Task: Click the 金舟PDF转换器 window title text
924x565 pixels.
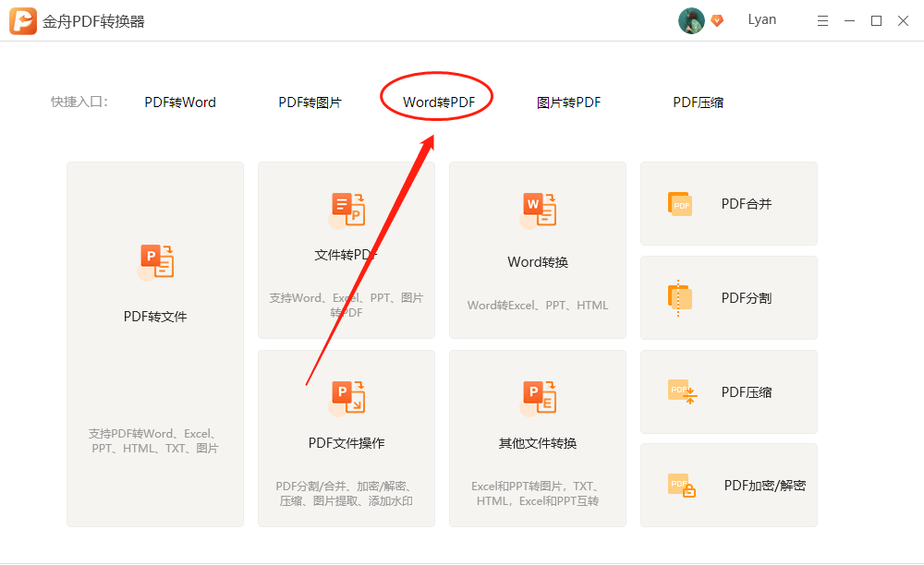Action: click(x=93, y=22)
